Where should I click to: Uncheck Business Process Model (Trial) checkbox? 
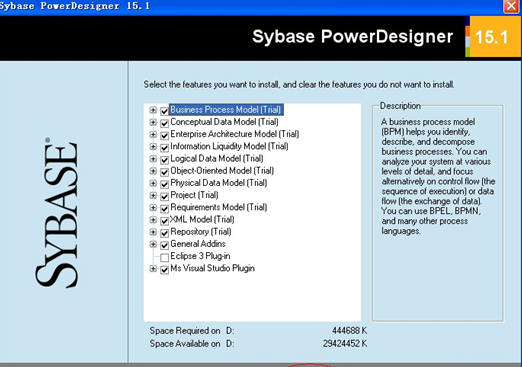pyautogui.click(x=164, y=111)
